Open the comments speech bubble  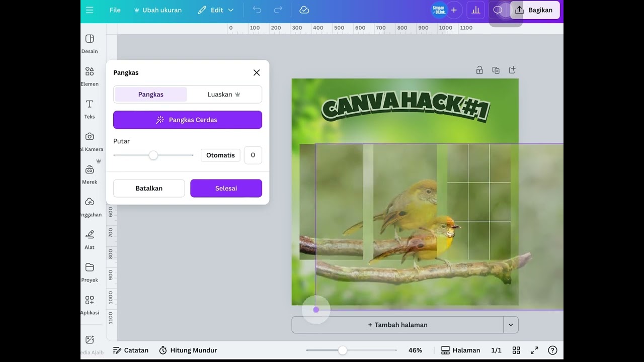click(x=498, y=10)
